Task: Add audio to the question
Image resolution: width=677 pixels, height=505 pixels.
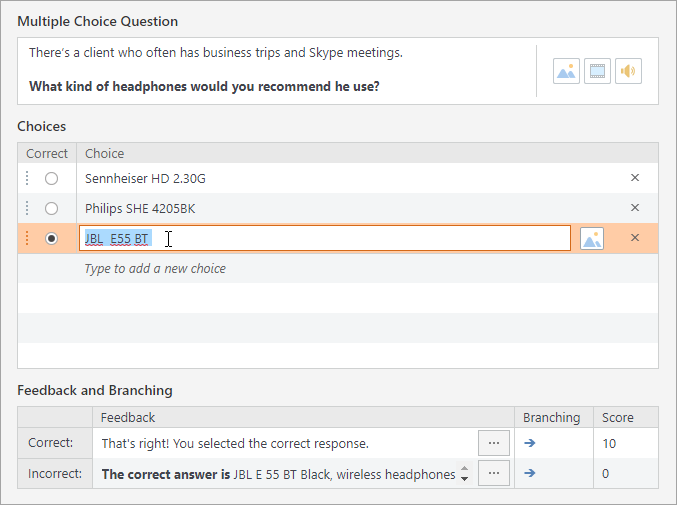Action: click(x=628, y=71)
